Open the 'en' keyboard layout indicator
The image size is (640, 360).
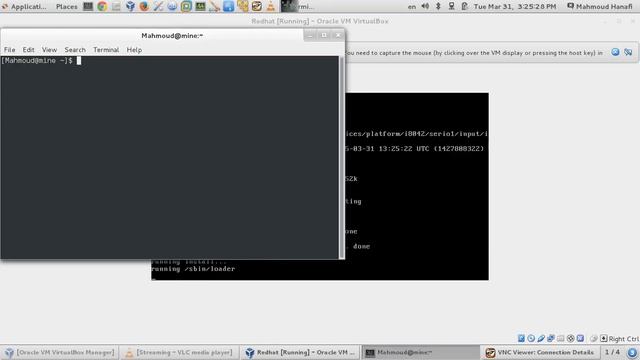[x=412, y=7]
